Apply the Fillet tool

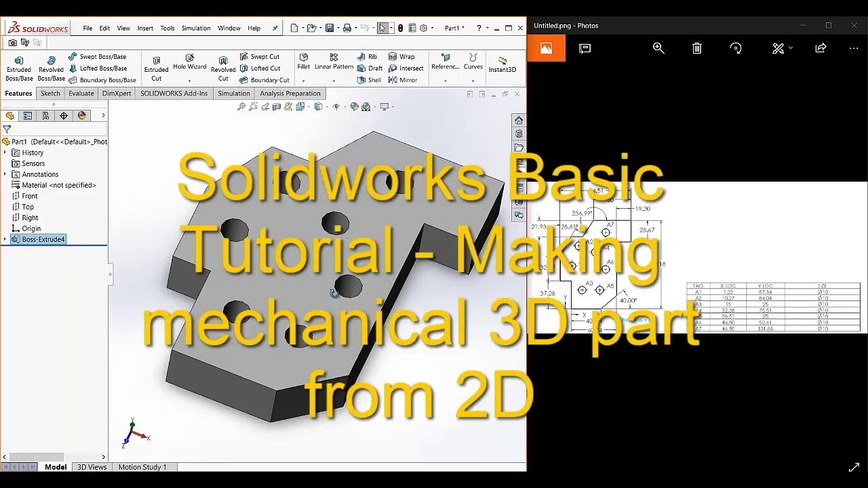(304, 62)
